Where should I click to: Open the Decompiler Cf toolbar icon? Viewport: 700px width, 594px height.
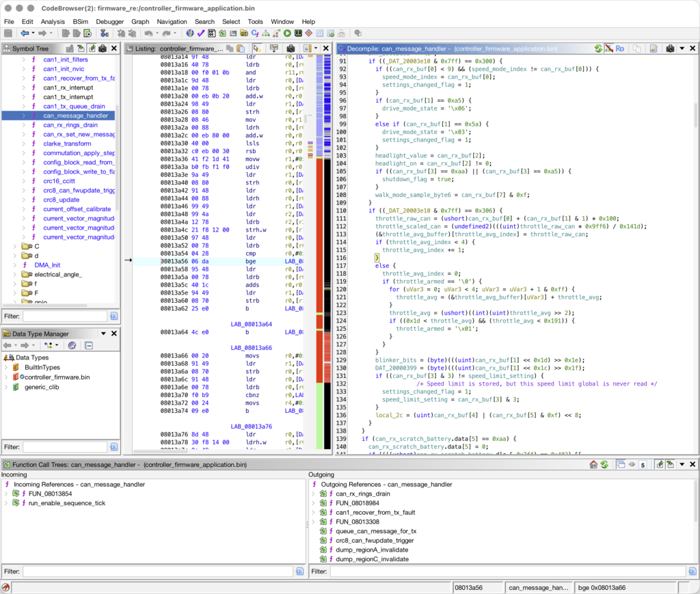255,33
